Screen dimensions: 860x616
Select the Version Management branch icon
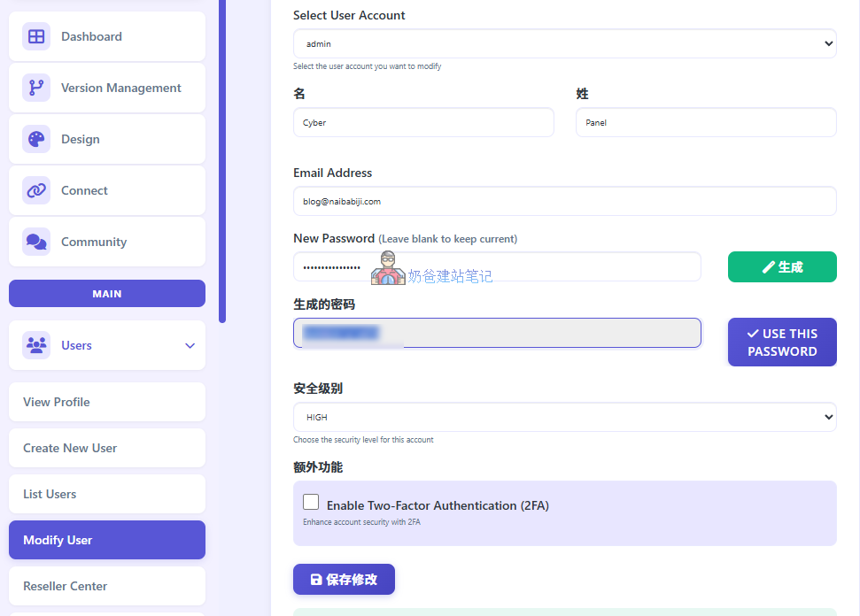click(x=35, y=88)
